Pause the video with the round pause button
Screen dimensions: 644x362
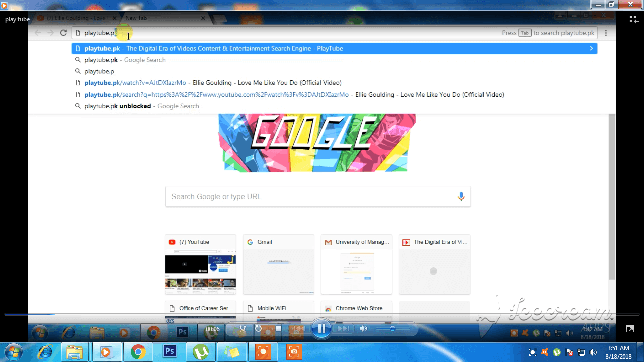pos(320,329)
